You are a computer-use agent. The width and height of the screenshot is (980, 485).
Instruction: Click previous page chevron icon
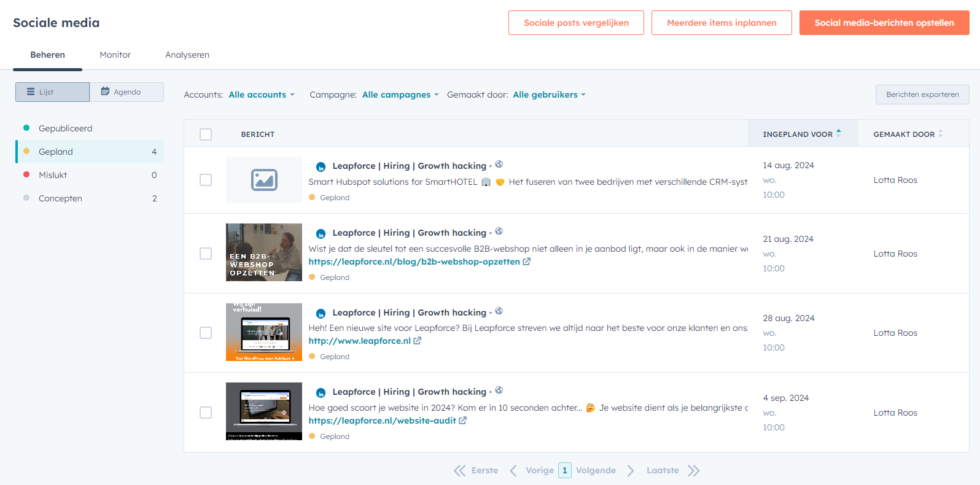point(513,471)
